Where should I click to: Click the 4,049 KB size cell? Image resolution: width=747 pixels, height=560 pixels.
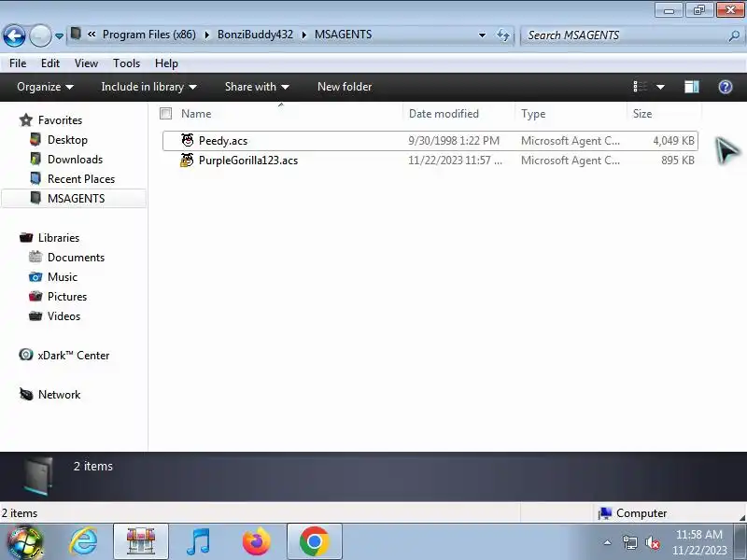[x=673, y=141]
